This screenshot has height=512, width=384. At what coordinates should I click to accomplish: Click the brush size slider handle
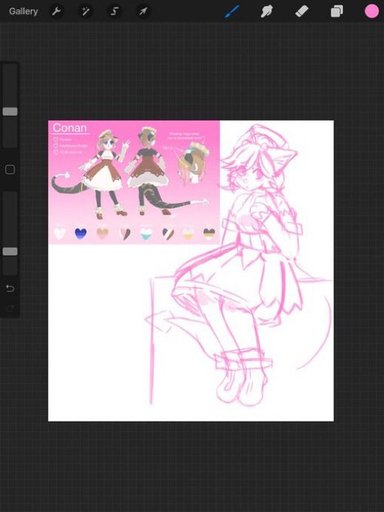click(x=10, y=112)
